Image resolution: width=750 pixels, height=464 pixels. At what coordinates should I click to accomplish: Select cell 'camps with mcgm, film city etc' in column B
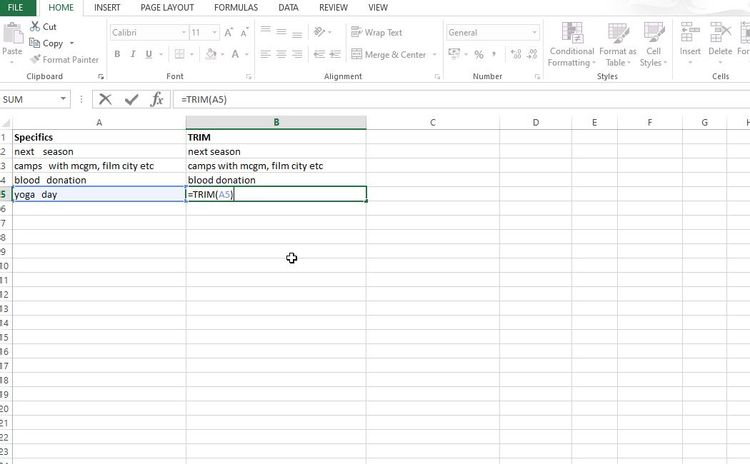tap(276, 166)
